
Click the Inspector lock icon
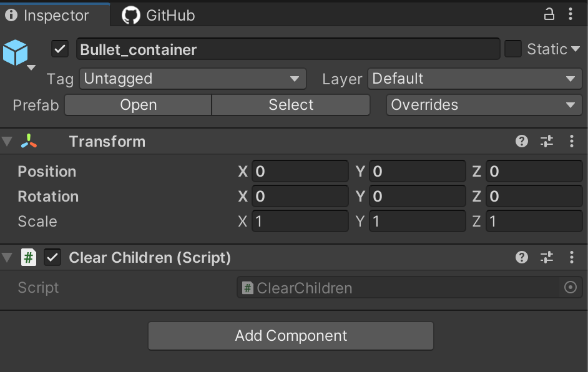[x=549, y=14]
